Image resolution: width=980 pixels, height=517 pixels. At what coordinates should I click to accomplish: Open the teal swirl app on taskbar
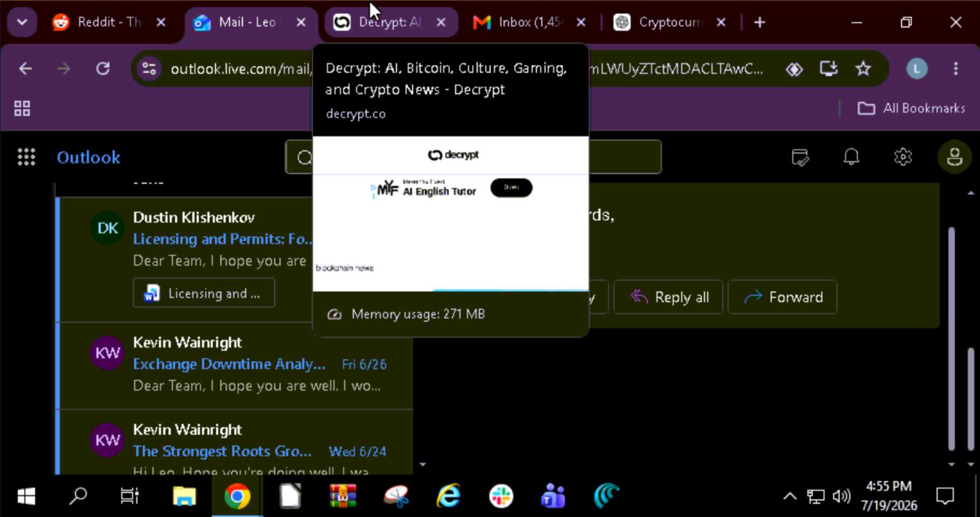607,496
